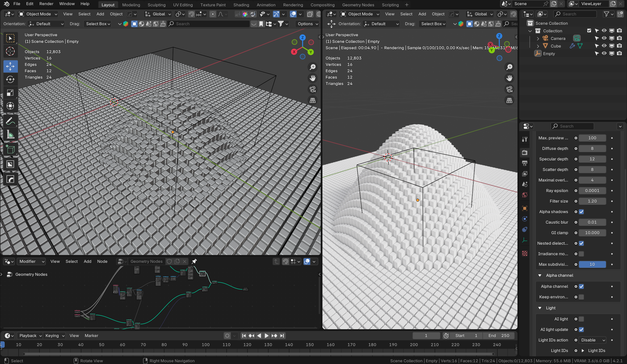Viewport: 627px width, 364px height.
Task: Switch to the Shading workspace tab
Action: coord(241,5)
